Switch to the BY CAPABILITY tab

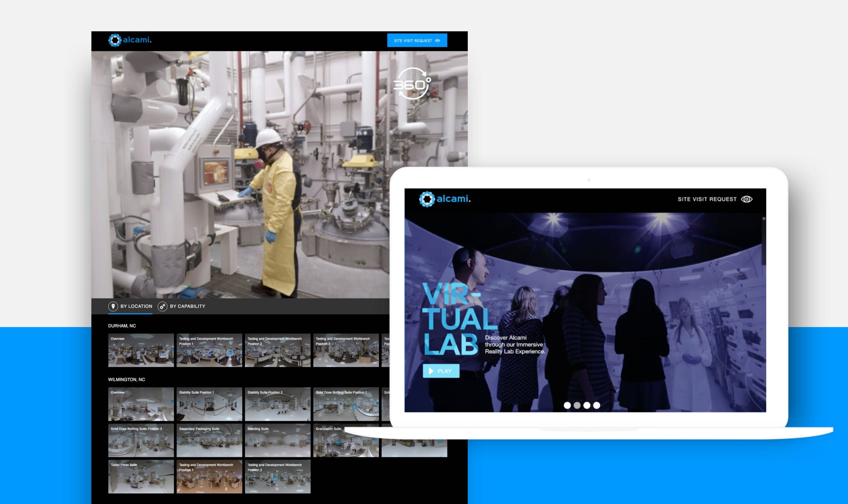click(187, 306)
